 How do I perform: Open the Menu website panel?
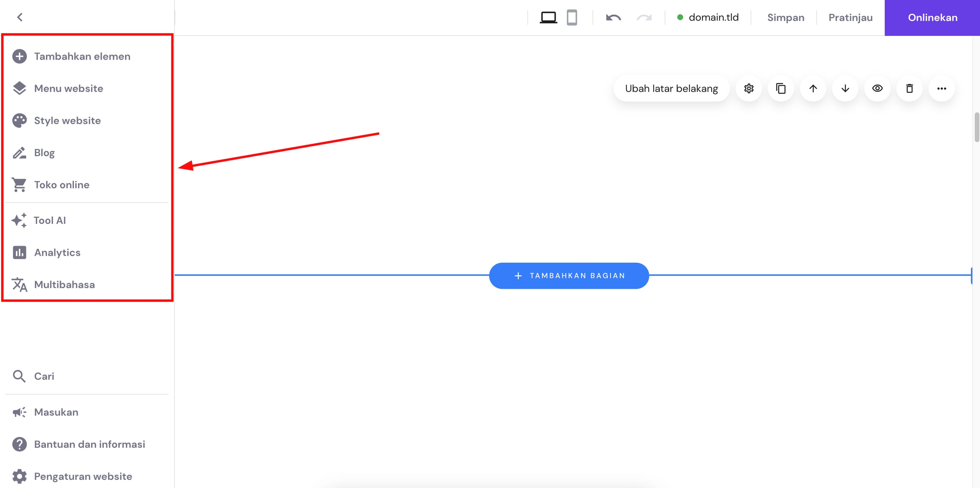coord(20,88)
